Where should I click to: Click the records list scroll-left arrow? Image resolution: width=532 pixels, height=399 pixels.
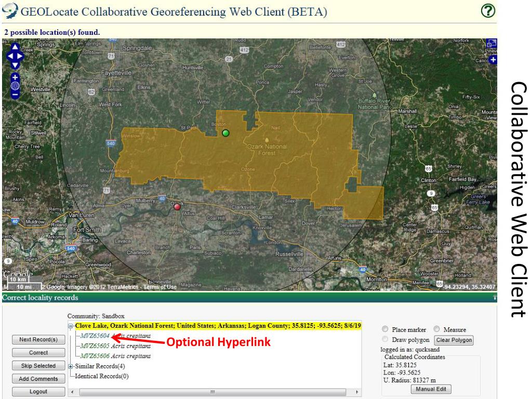coord(72,392)
